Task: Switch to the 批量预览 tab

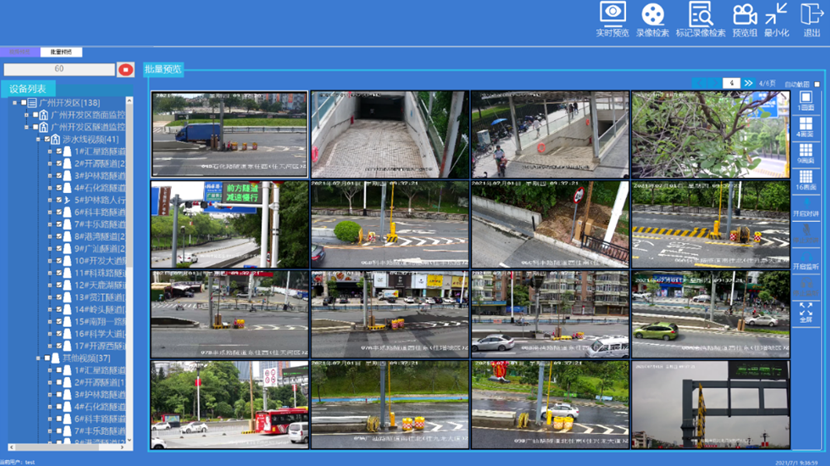Action: pyautogui.click(x=163, y=69)
